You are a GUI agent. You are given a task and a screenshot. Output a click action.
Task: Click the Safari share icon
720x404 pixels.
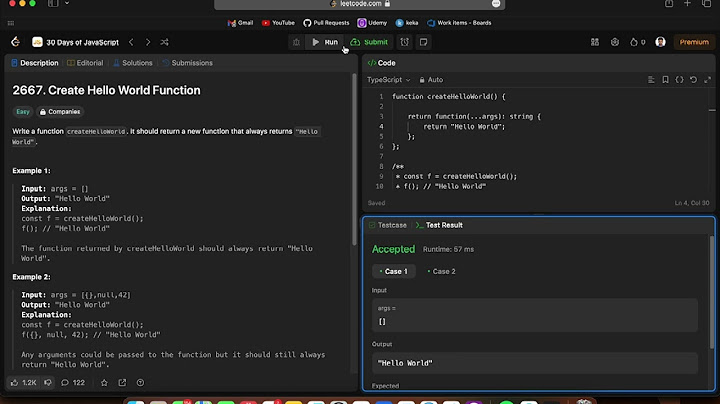669,3
